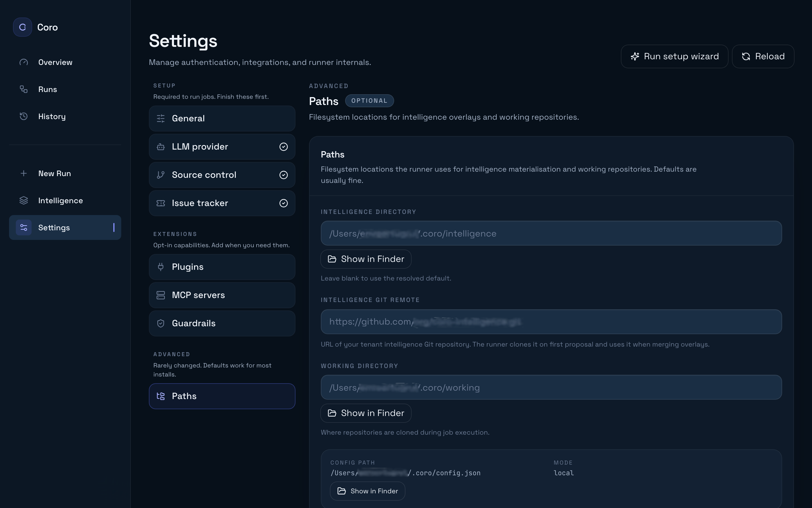Reload the settings

pyautogui.click(x=763, y=56)
